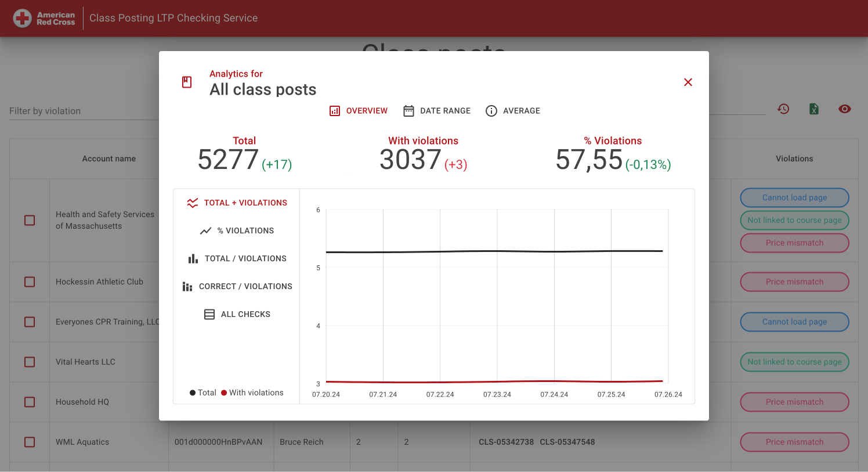Click Not linked to course page chip in Vital Hearts row
Image resolution: width=868 pixels, height=472 pixels.
pos(794,362)
